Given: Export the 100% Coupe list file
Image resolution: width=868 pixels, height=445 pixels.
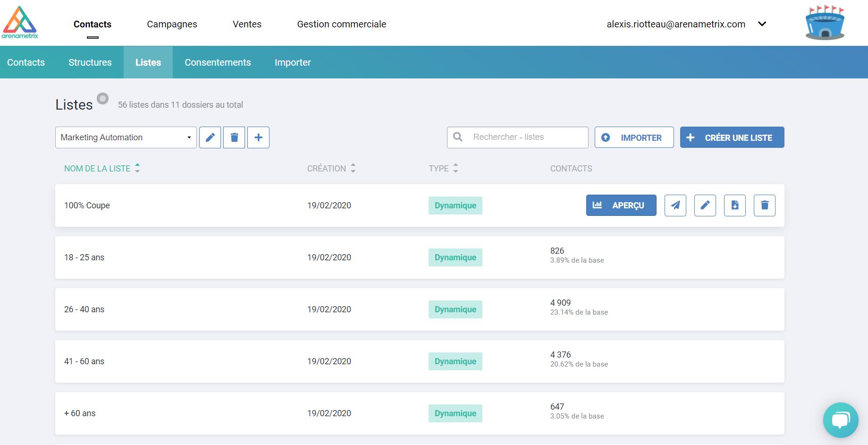Looking at the screenshot, I should (x=735, y=205).
